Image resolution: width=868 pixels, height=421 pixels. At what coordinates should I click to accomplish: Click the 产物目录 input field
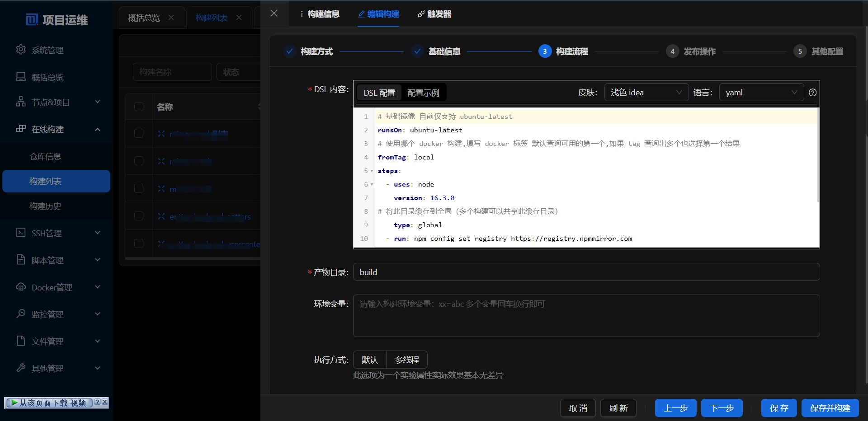[586, 272]
